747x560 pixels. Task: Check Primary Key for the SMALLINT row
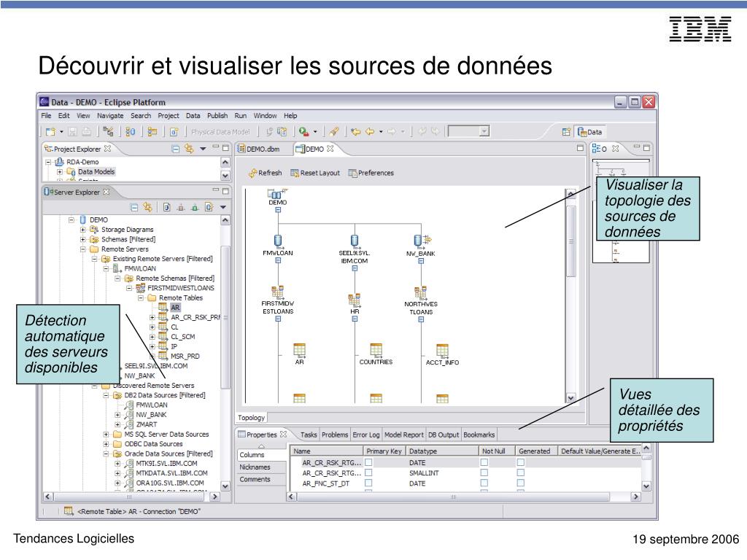click(368, 472)
